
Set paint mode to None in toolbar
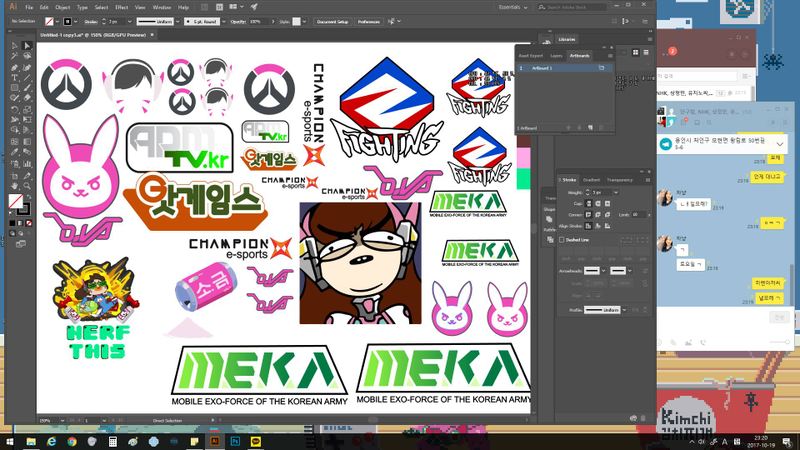tap(29, 223)
